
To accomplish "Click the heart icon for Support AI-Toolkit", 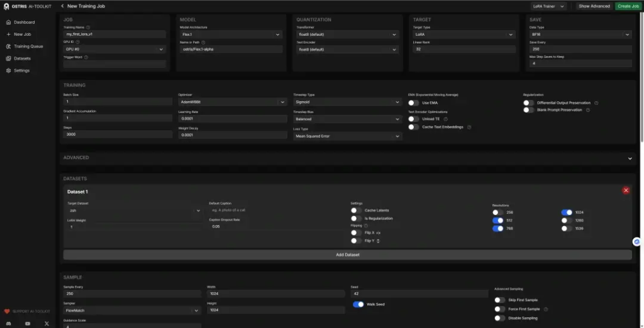I will pyautogui.click(x=6, y=312).
